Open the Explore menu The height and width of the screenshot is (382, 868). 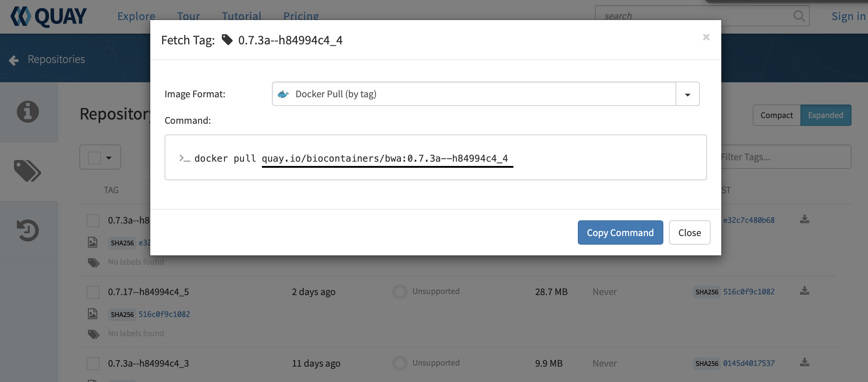(136, 16)
